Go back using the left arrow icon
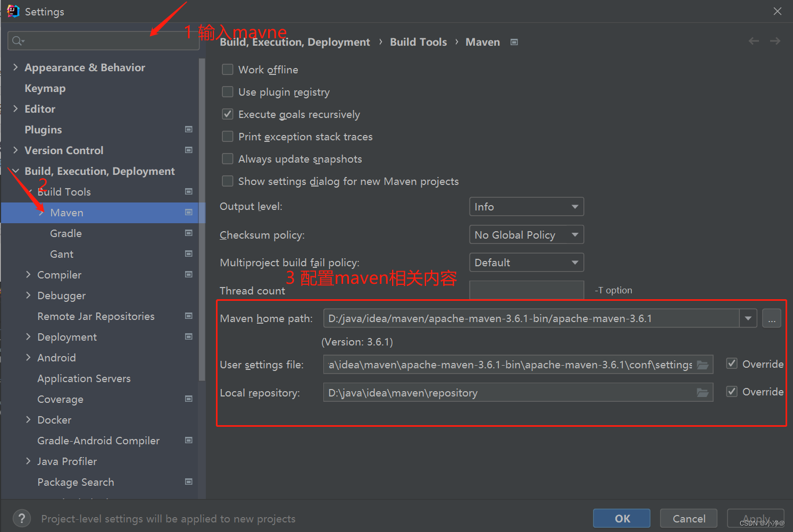The image size is (793, 532). (x=754, y=41)
